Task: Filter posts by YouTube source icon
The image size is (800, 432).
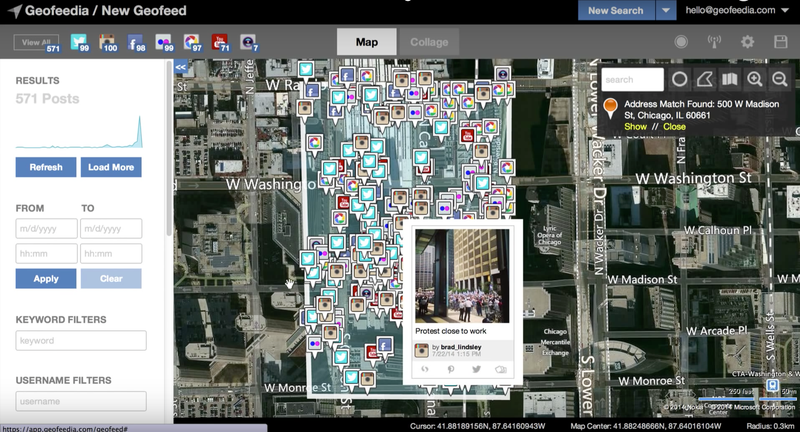Action: pos(220,42)
